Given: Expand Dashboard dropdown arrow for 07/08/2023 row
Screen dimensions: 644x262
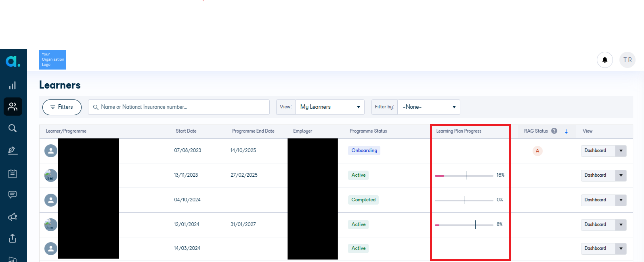Looking at the screenshot, I should pos(621,151).
